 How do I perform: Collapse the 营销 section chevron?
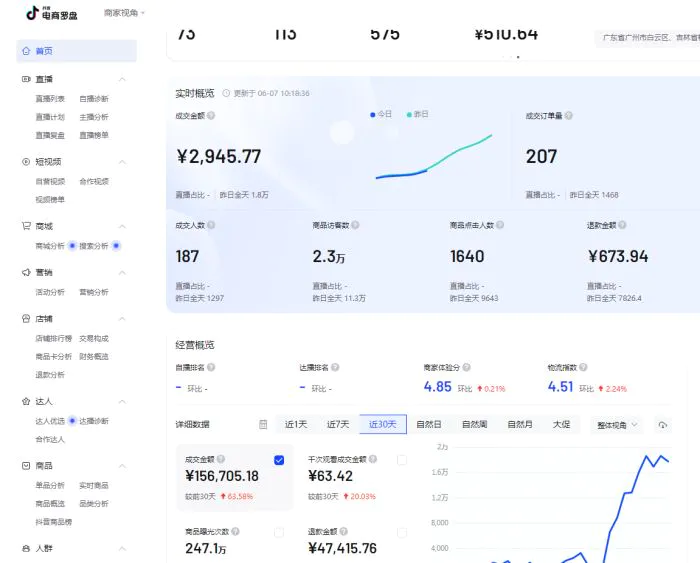pos(122,272)
